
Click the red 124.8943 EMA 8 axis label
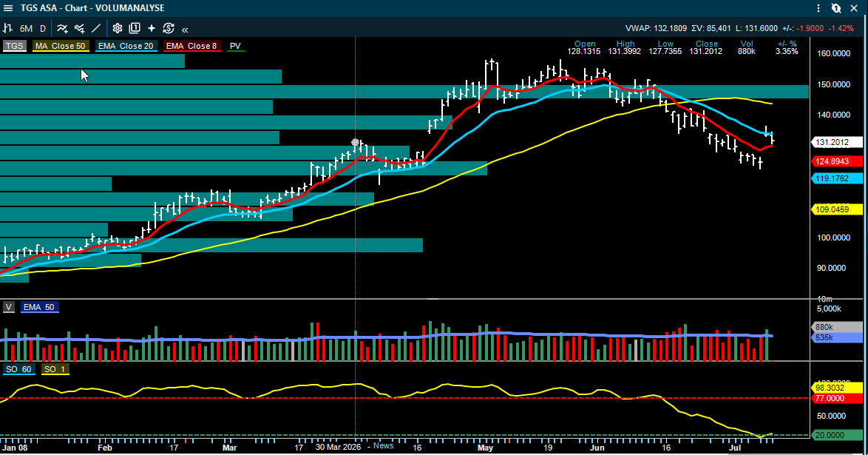(836, 161)
